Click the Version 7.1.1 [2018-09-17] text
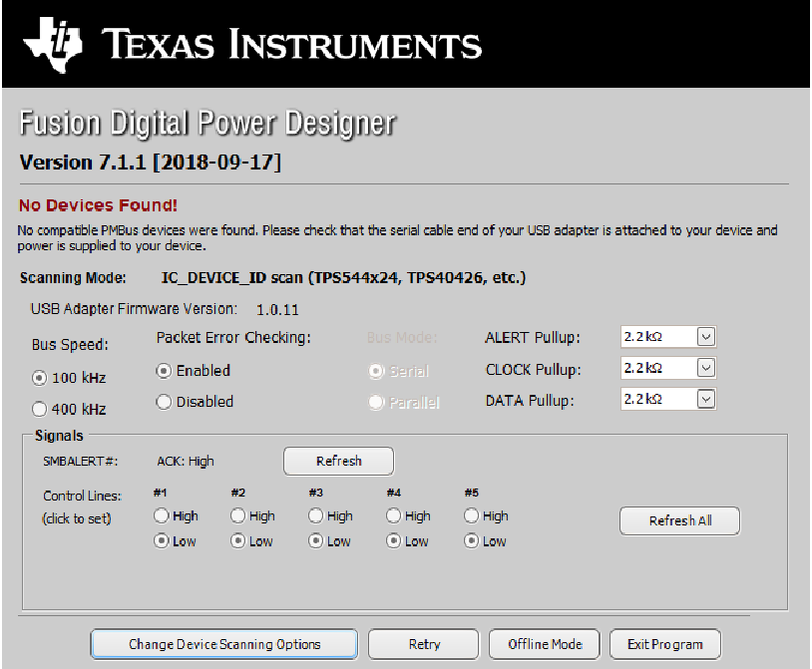 (x=151, y=163)
